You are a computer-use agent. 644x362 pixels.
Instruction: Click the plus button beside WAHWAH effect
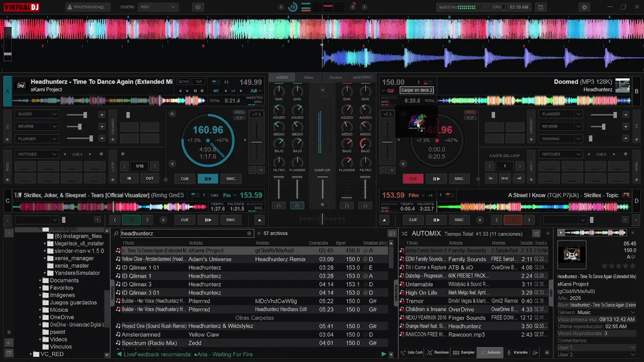[x=625, y=139]
